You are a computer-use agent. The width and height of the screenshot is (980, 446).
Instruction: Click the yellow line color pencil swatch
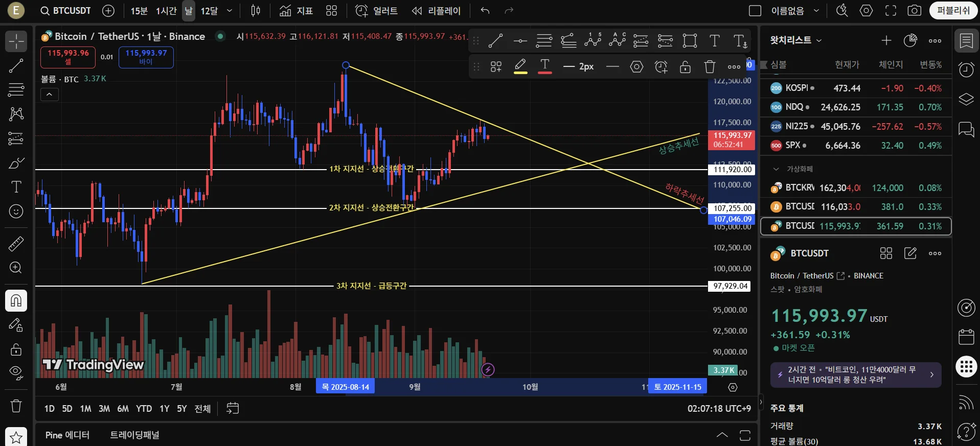(520, 66)
